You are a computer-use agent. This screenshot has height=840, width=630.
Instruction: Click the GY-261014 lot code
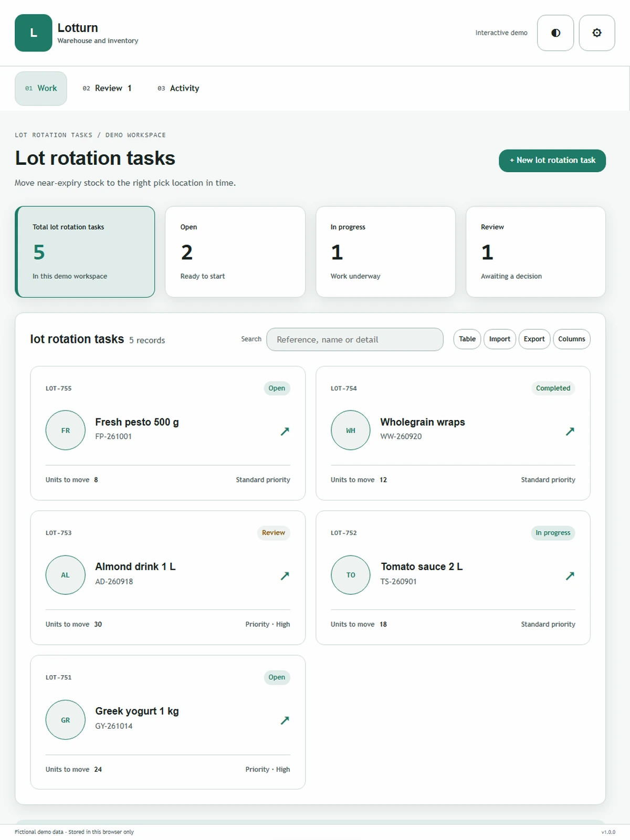(x=114, y=726)
